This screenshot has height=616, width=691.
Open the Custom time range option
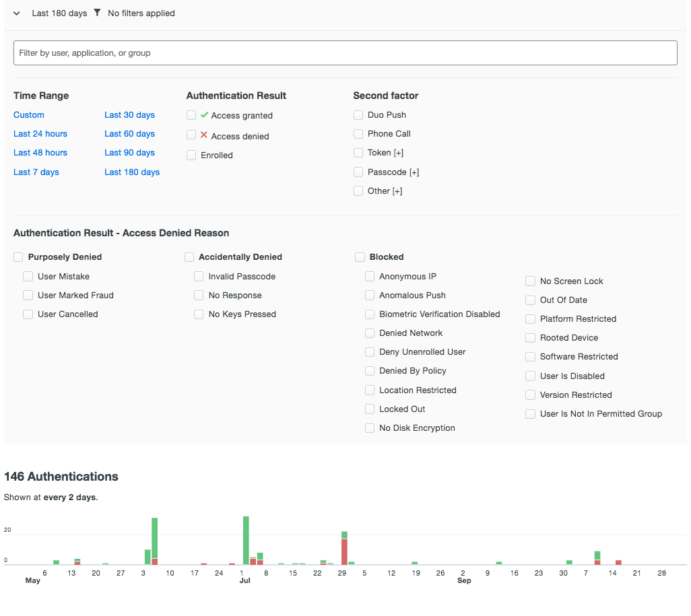(28, 115)
